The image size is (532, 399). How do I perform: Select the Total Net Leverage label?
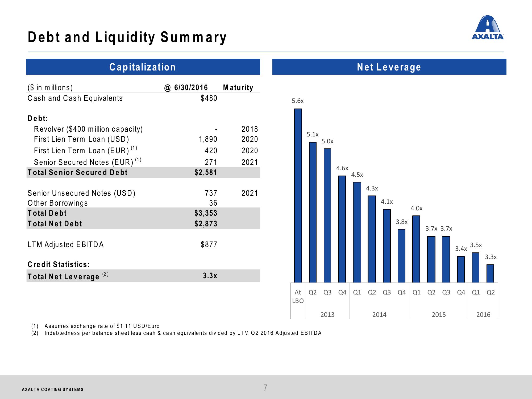pos(68,276)
